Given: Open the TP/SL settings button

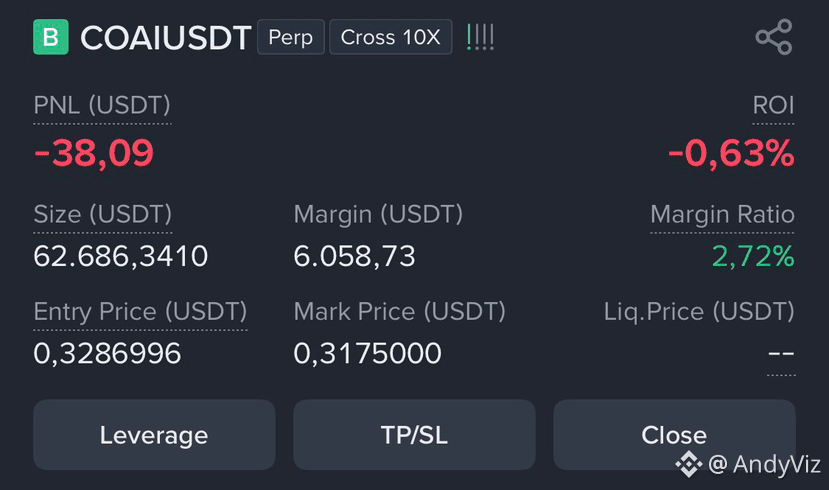Looking at the screenshot, I should click(414, 434).
